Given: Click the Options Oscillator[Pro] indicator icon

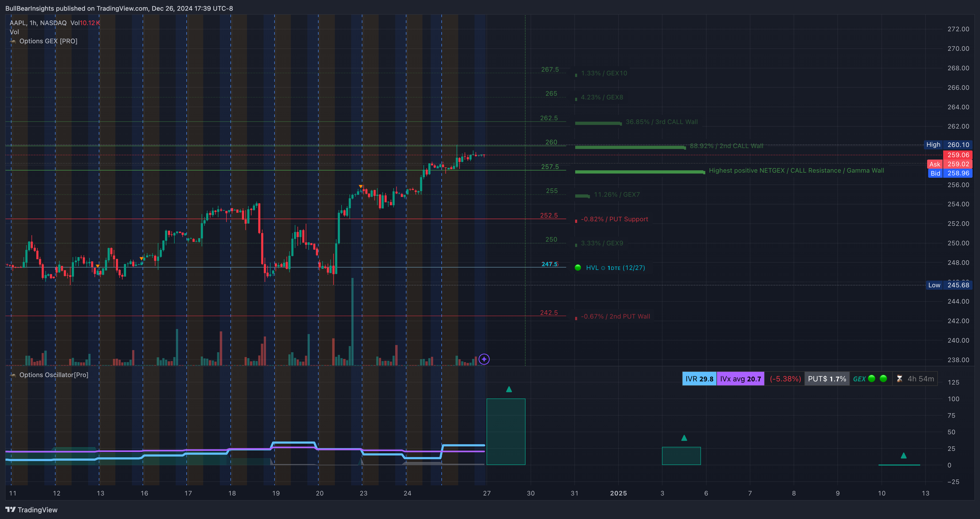Looking at the screenshot, I should click(x=13, y=375).
